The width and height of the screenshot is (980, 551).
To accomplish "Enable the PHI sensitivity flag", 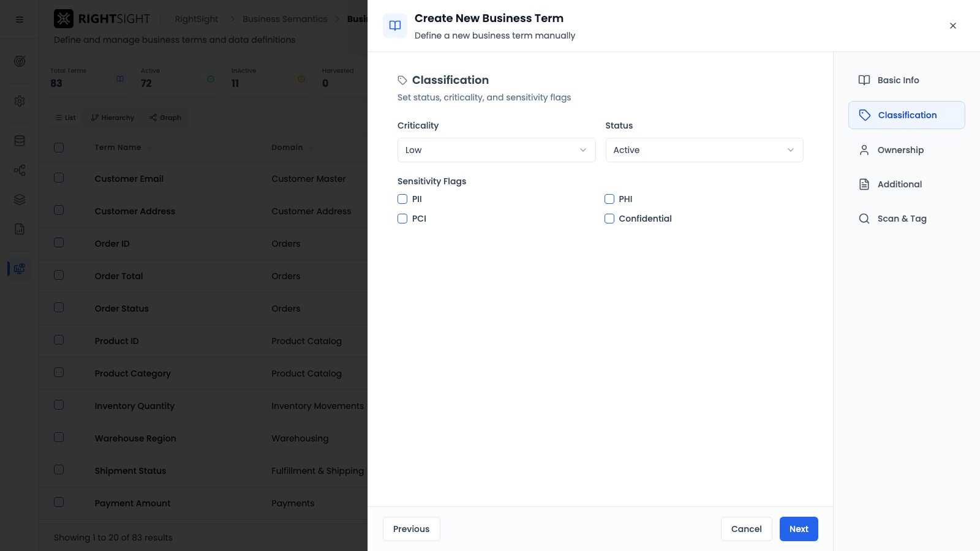I will (x=609, y=199).
